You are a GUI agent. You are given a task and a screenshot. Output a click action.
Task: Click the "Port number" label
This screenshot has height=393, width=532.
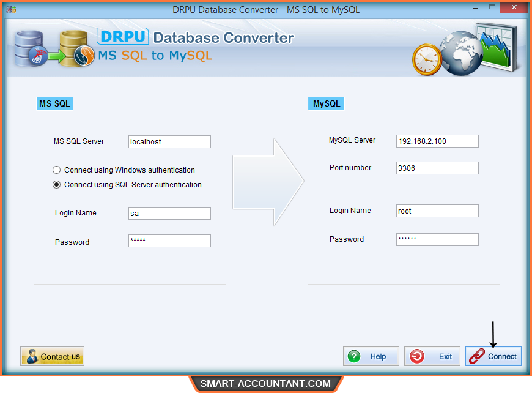[350, 168]
